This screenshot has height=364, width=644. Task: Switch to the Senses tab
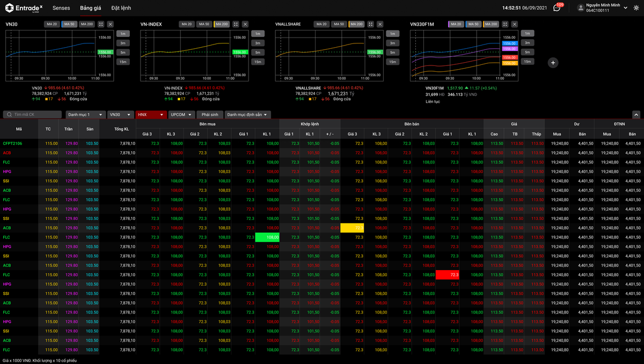[x=61, y=8]
